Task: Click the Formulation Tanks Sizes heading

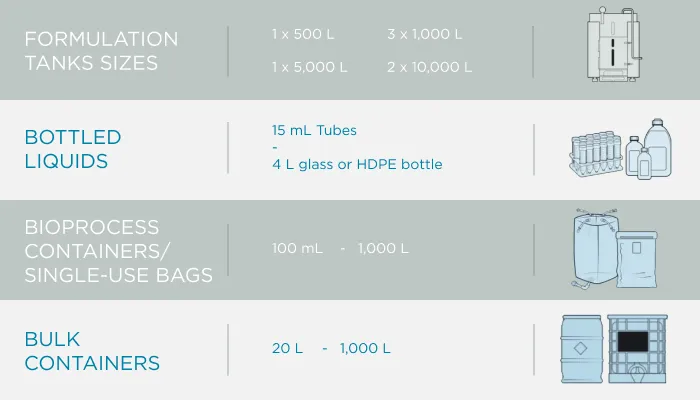Action: pyautogui.click(x=101, y=51)
